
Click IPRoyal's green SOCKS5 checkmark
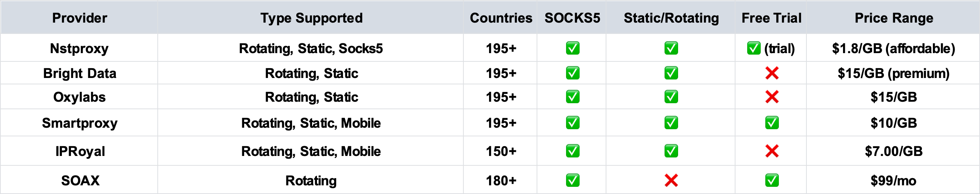click(572, 151)
